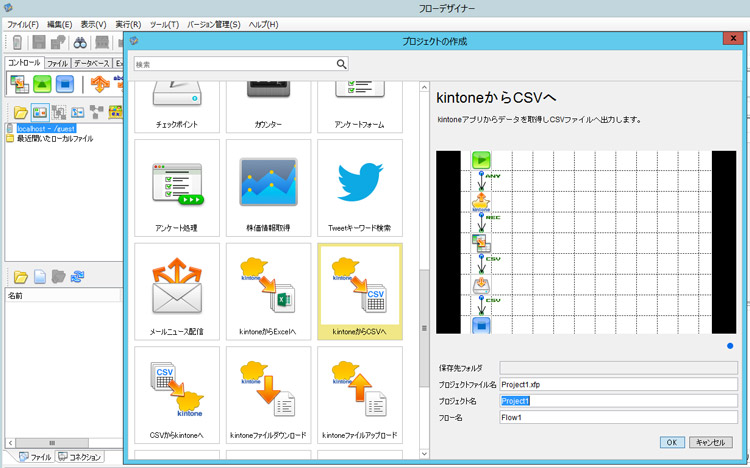Open the ファイル(F) menu
The height and width of the screenshot is (468, 750).
(x=22, y=24)
